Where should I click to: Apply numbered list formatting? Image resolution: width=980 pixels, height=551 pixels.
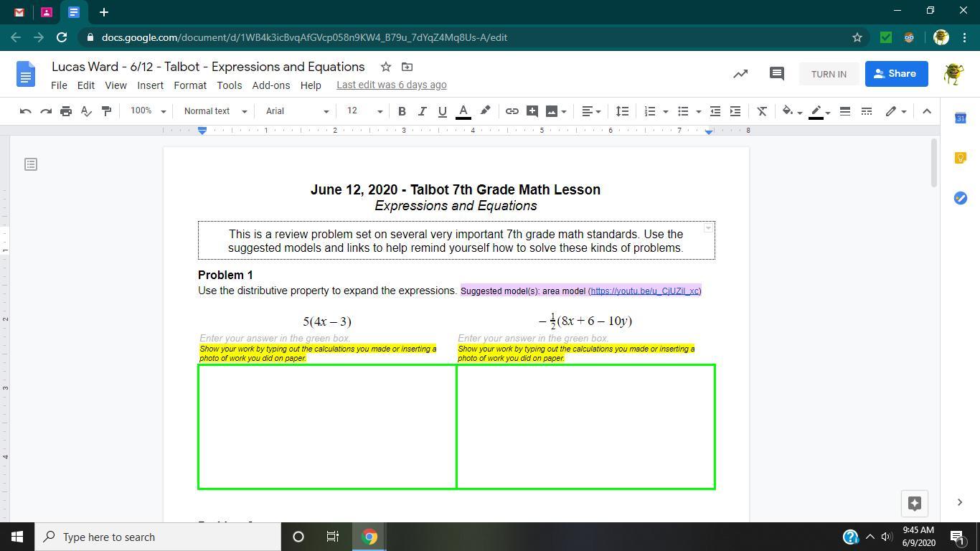[x=650, y=111]
